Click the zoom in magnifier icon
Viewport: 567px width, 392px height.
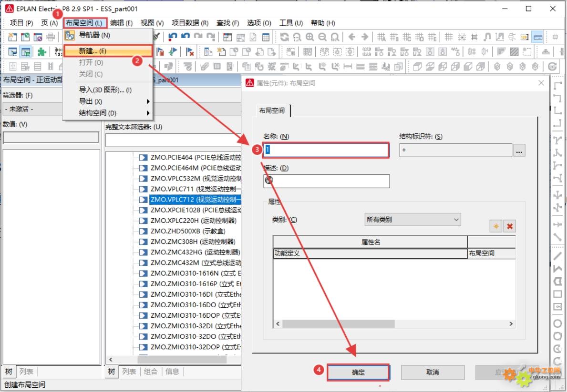[x=310, y=37]
